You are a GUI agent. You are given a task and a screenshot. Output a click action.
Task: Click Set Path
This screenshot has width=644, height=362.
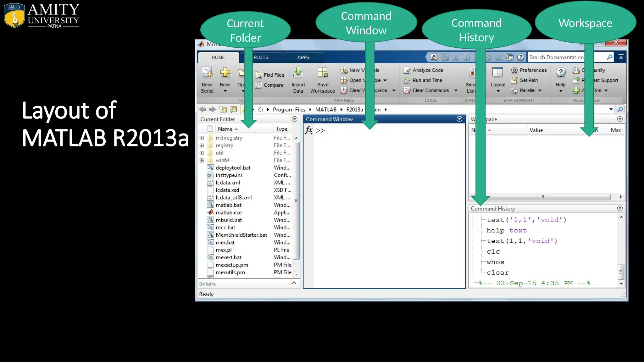coord(525,80)
